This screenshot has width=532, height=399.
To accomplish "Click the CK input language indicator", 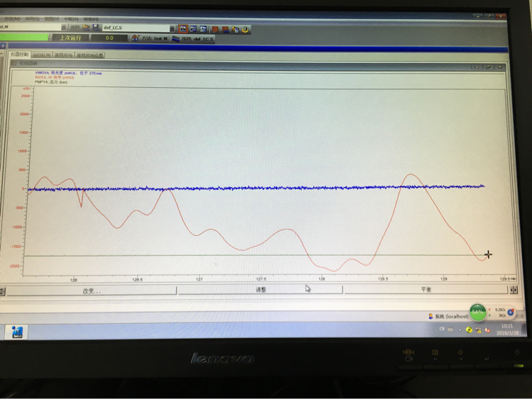I will 442,329.
